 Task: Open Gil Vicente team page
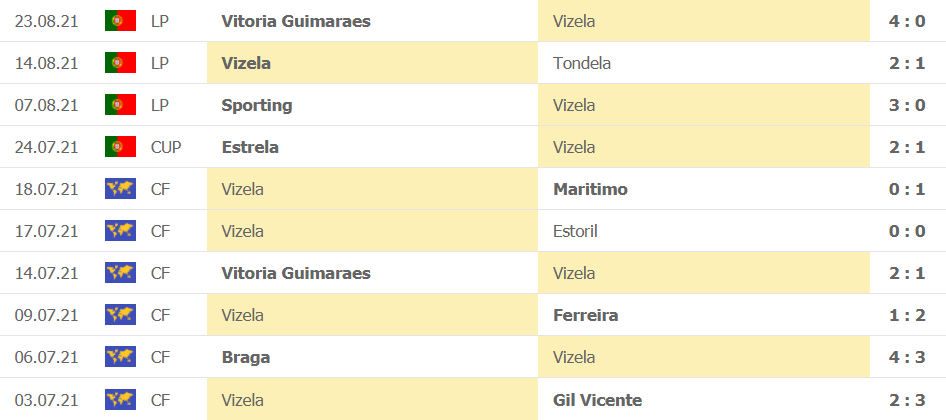(x=597, y=399)
